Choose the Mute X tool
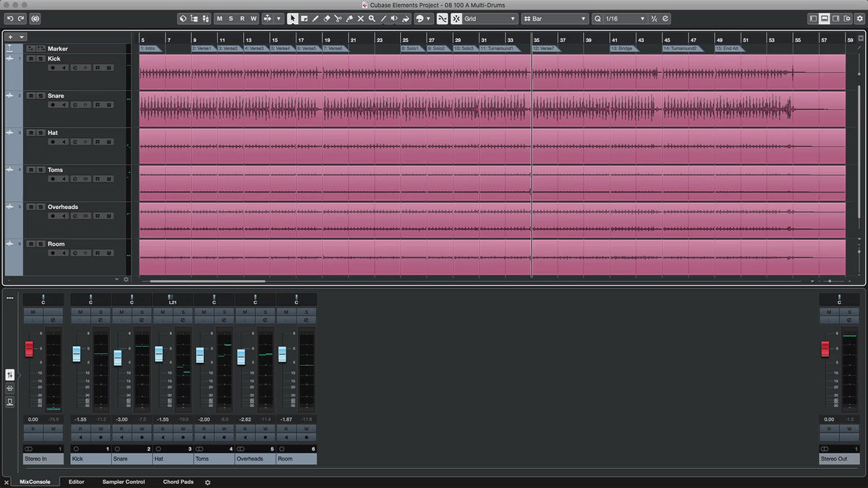 coord(360,19)
